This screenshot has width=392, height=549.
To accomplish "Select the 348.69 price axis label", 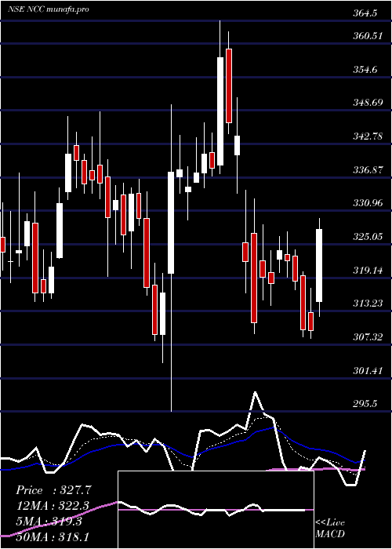I will [x=367, y=103].
